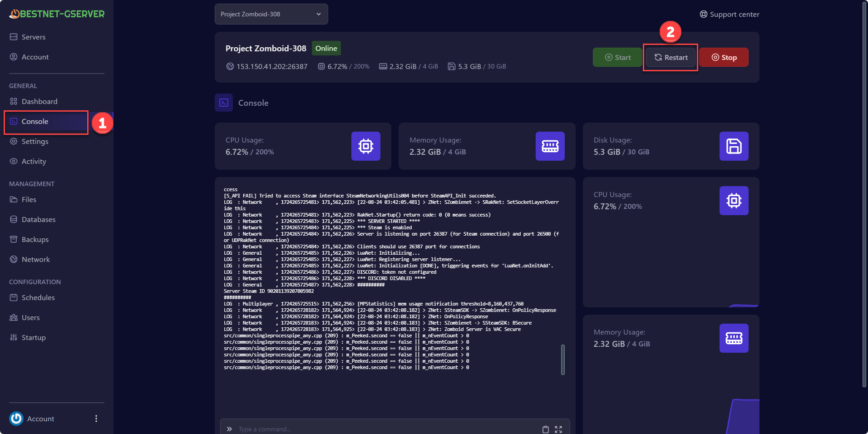Go to the Dashboard
The width and height of the screenshot is (868, 434).
[x=39, y=101]
